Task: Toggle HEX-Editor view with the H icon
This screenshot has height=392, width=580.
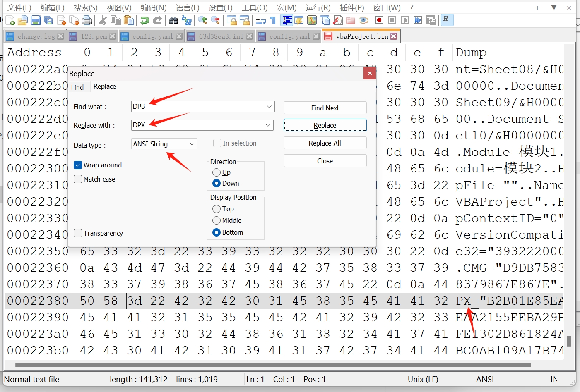Action: click(446, 19)
